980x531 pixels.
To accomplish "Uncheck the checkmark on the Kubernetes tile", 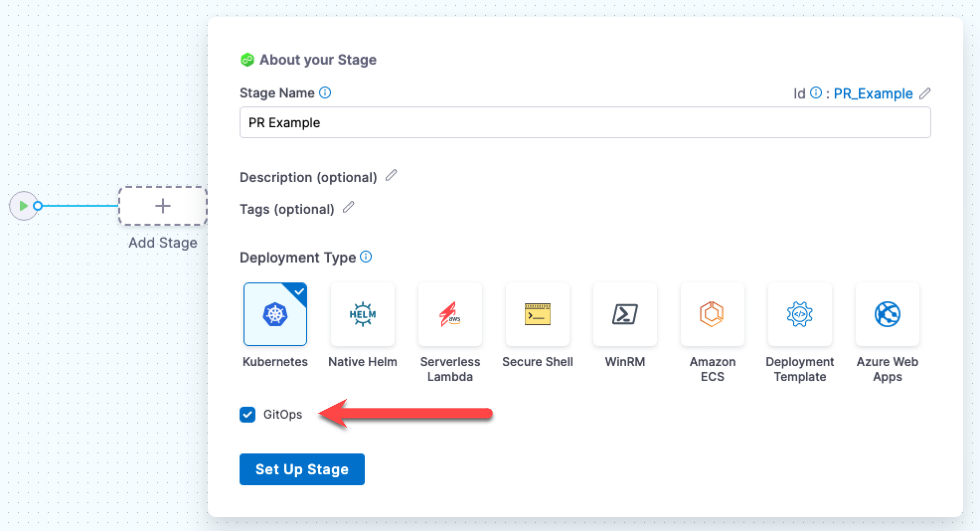I will click(x=298, y=291).
